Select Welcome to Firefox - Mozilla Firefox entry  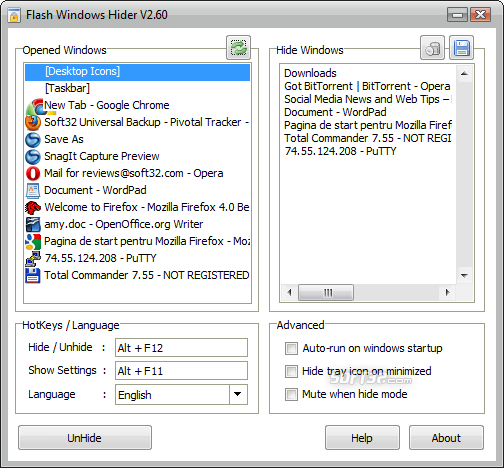tap(137, 207)
